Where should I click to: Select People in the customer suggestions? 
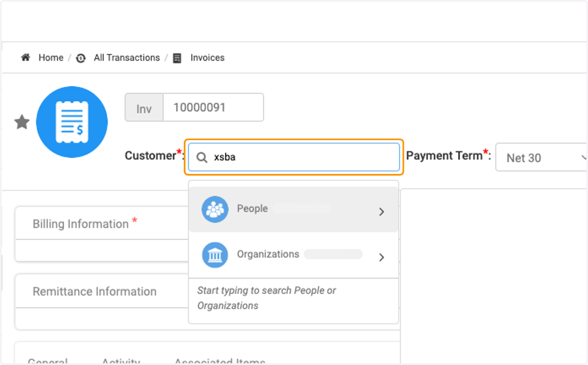tap(294, 209)
